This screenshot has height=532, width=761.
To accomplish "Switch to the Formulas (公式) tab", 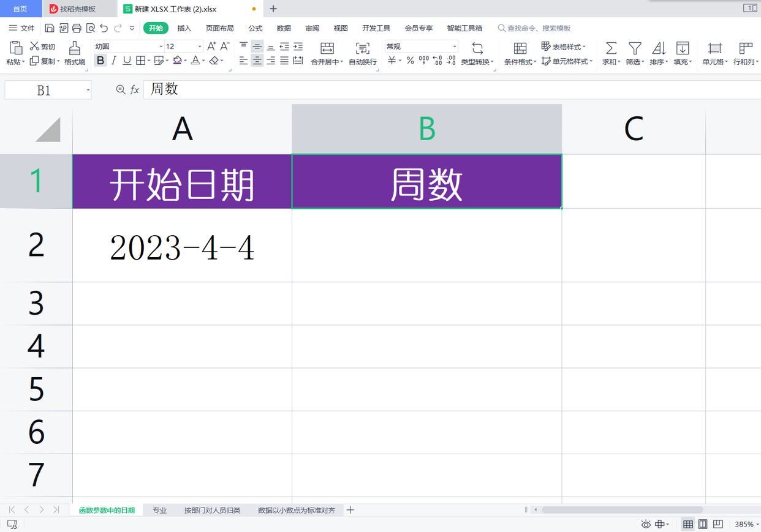I will click(256, 28).
